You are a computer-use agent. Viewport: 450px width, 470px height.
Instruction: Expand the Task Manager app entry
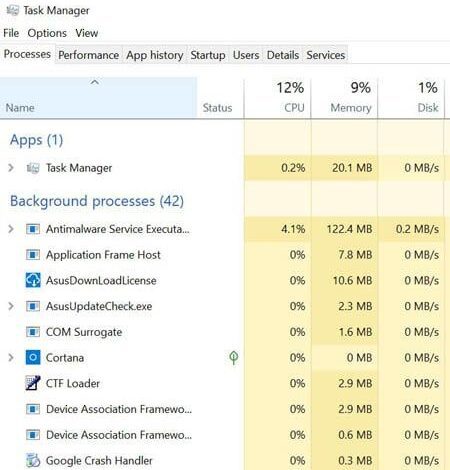coord(11,168)
